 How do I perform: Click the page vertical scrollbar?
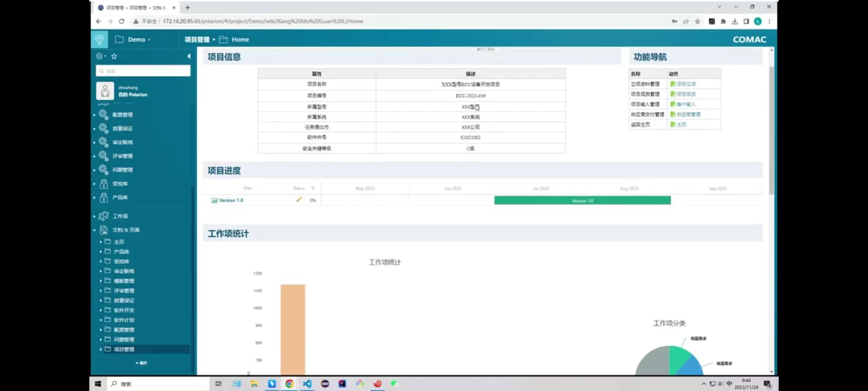tap(771, 130)
